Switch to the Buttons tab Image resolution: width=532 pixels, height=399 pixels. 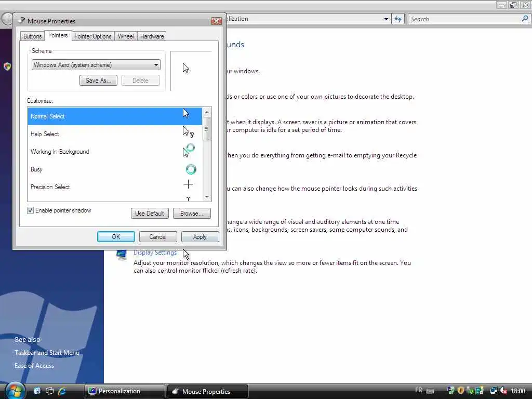(x=33, y=36)
